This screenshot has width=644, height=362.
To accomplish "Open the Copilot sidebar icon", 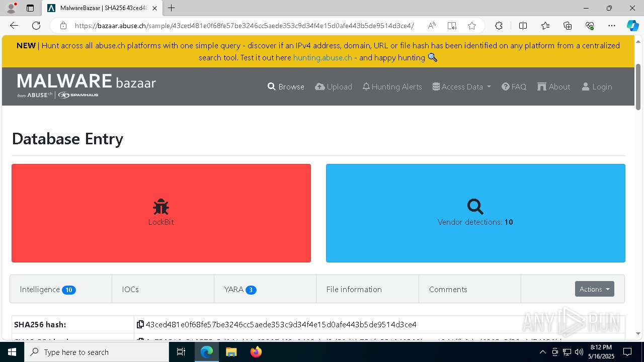I will click(x=632, y=26).
